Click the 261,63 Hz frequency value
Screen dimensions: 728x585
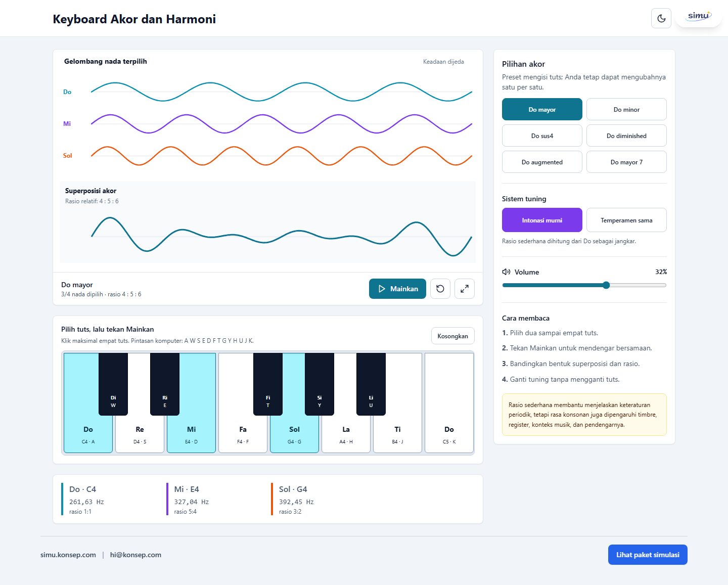point(86,502)
